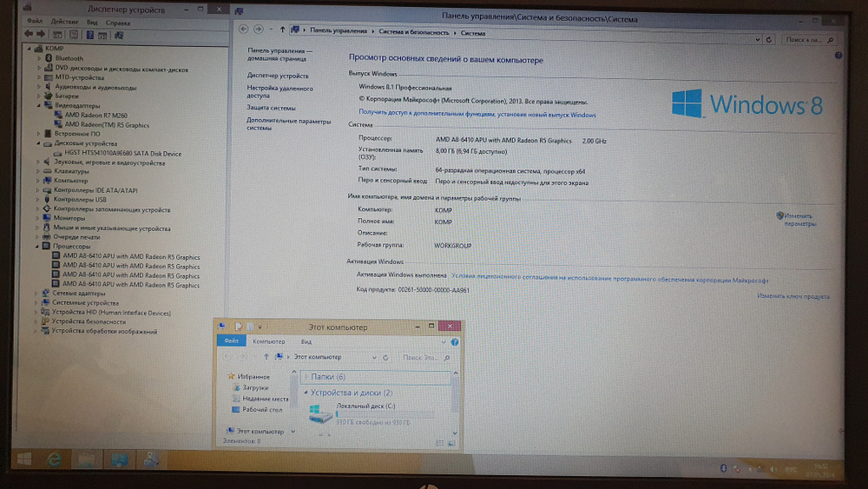Screen dimensions: 868x489
Task: Open Microsoft license terms link
Action: click(609, 277)
